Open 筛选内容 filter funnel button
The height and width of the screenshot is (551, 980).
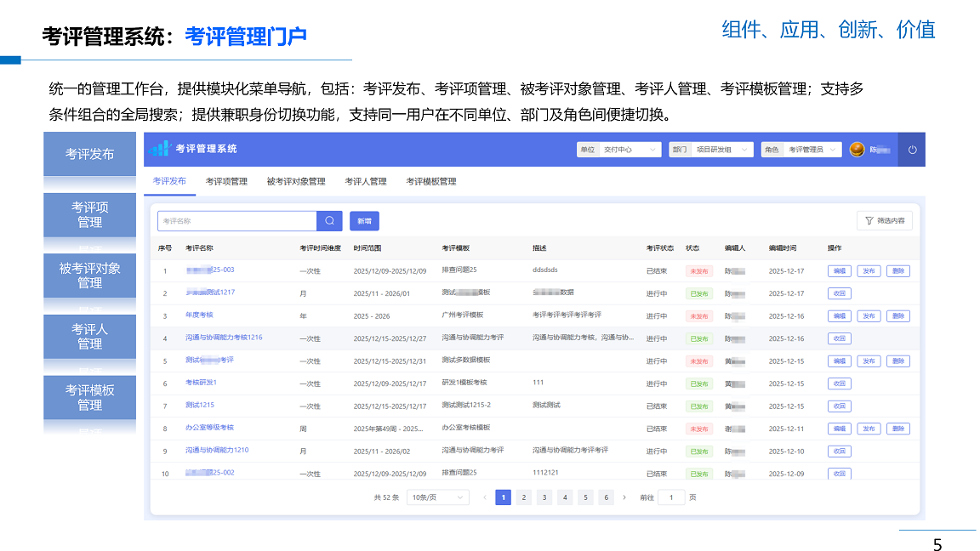(885, 221)
